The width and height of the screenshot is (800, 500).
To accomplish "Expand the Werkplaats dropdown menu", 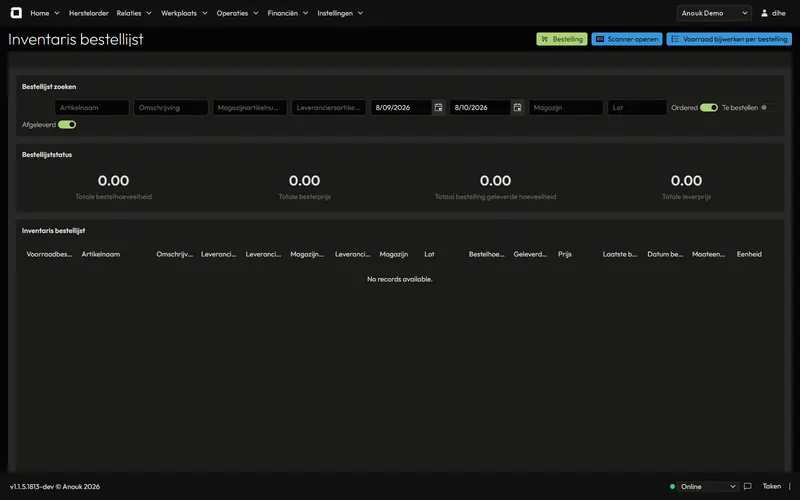I will point(184,13).
